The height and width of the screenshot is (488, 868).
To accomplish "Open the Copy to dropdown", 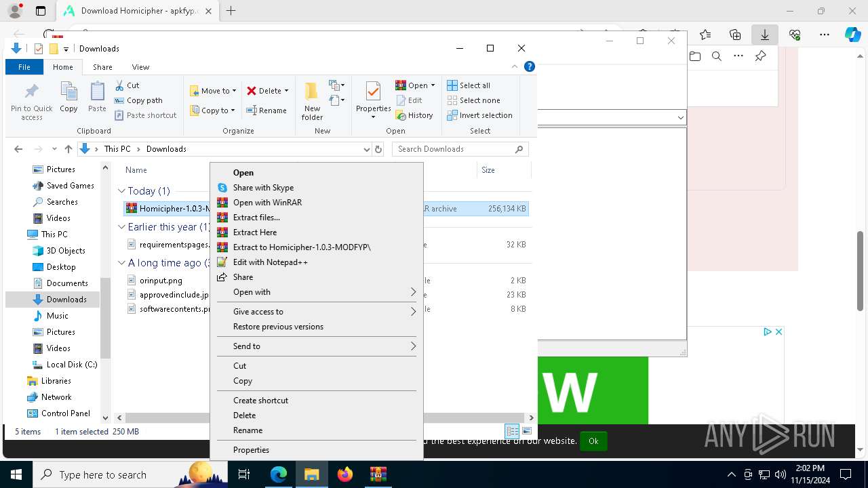I will 212,110.
